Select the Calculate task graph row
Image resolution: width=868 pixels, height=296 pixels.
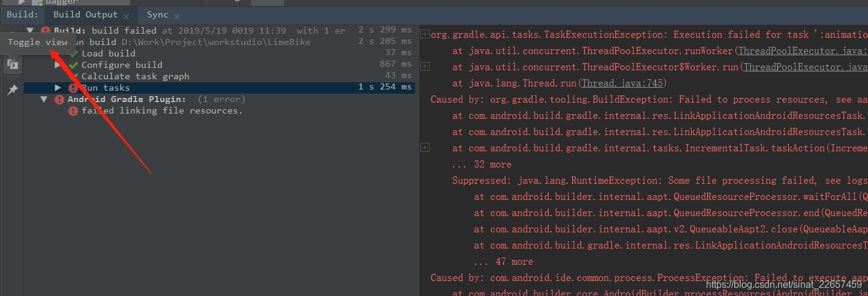tap(220, 76)
